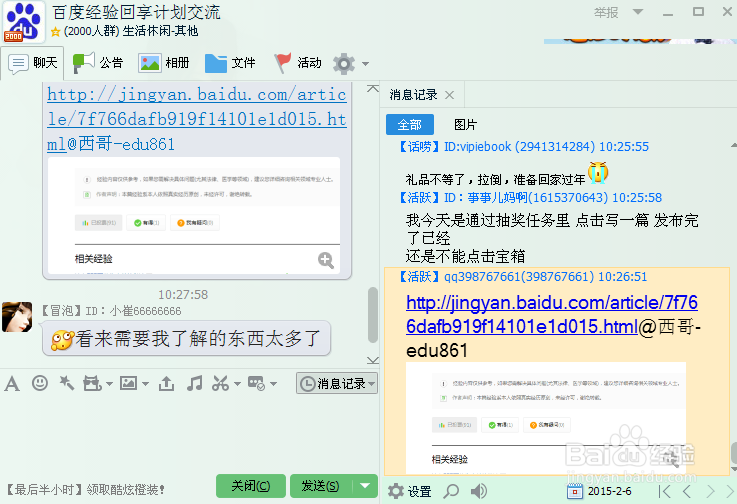Screen dimensions: 737x504
Task: Click the message input text area
Action: [188, 433]
